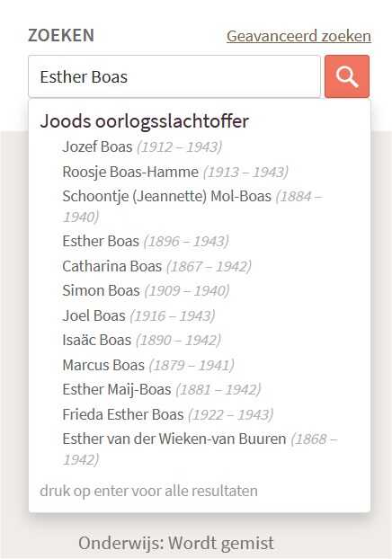
Task: Select Catharina Boas (1867 – 1942)
Action: click(156, 266)
